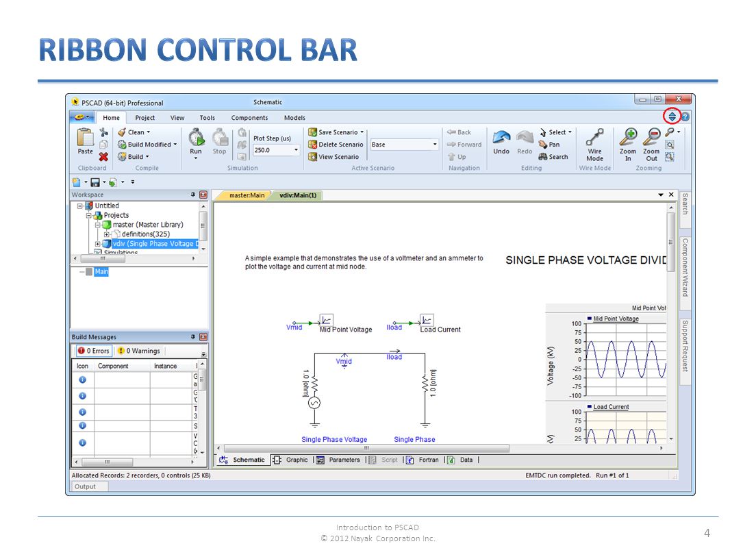Click Mid Point Voltage plot channel icon
The image size is (756, 559).
(x=326, y=320)
